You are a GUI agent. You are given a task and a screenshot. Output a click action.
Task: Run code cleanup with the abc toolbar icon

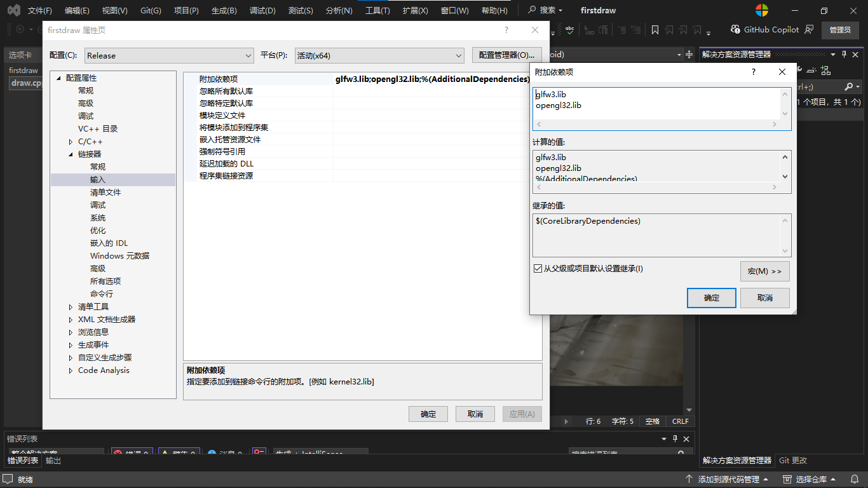coord(570,29)
